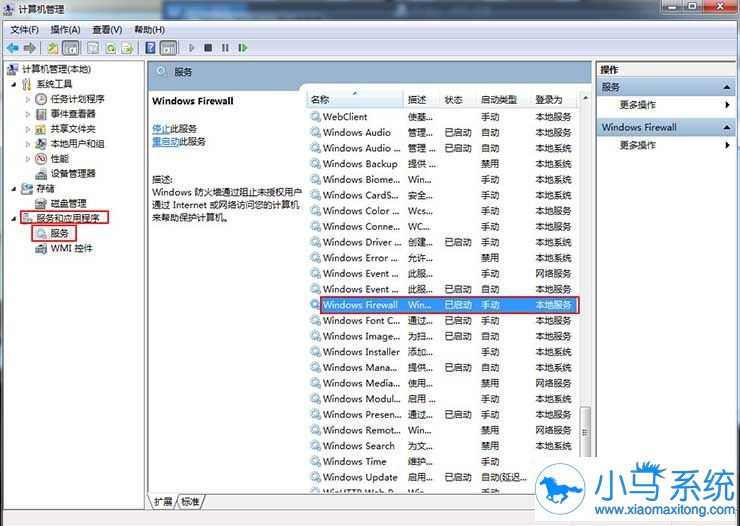Click the services list scroll up arrow

(585, 98)
